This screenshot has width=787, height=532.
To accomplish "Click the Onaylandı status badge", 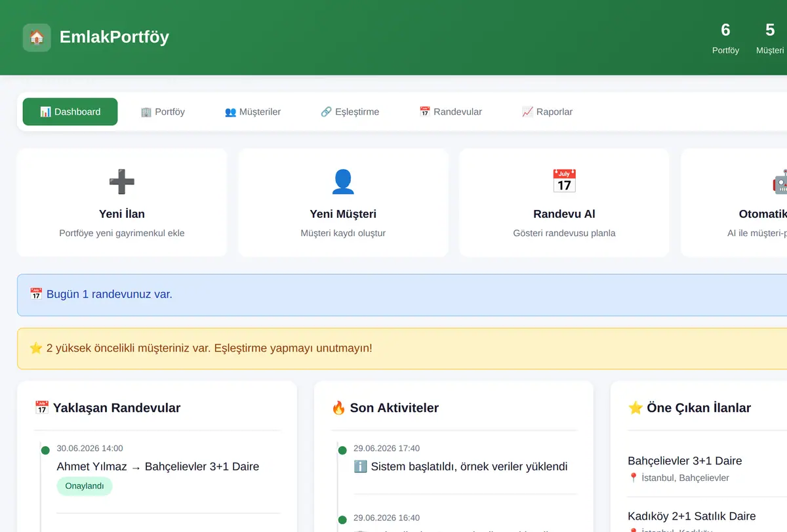I will tap(85, 486).
